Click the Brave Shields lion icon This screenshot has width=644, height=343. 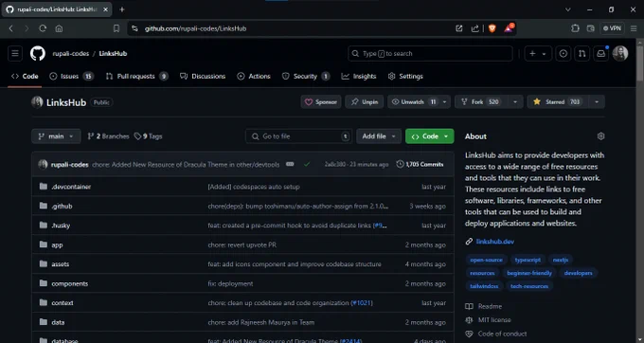click(492, 28)
